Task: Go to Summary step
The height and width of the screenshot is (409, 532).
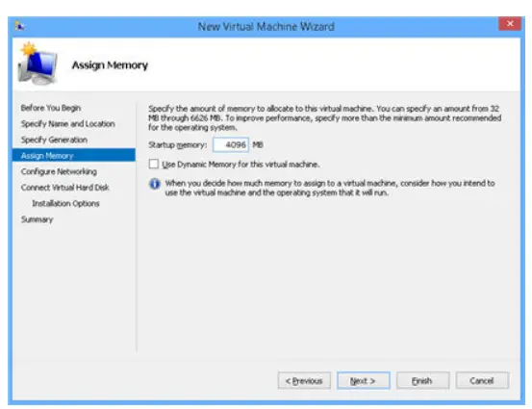Action: 38,219
